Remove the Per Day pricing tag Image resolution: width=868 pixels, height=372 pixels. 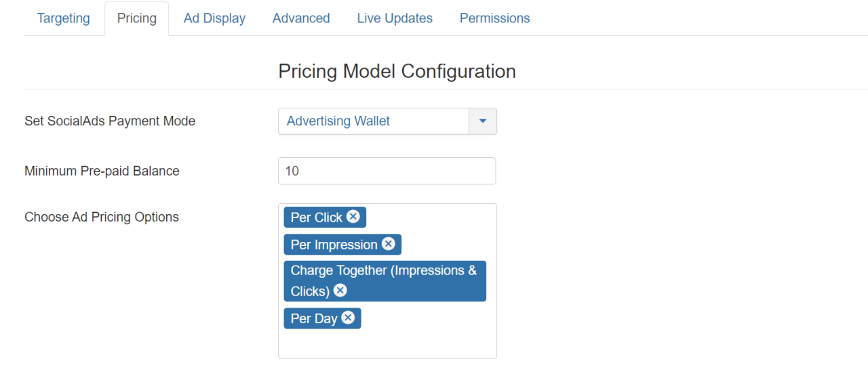click(348, 318)
